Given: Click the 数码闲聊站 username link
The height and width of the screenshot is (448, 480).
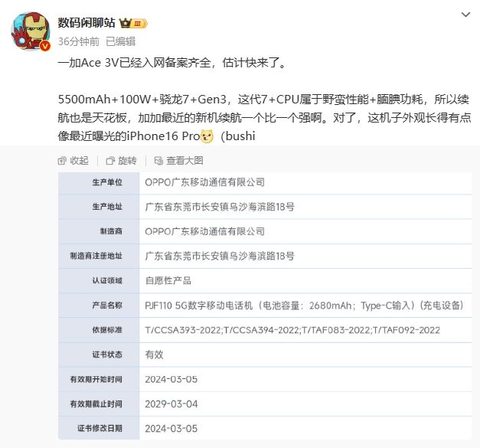Looking at the screenshot, I should pos(87,23).
